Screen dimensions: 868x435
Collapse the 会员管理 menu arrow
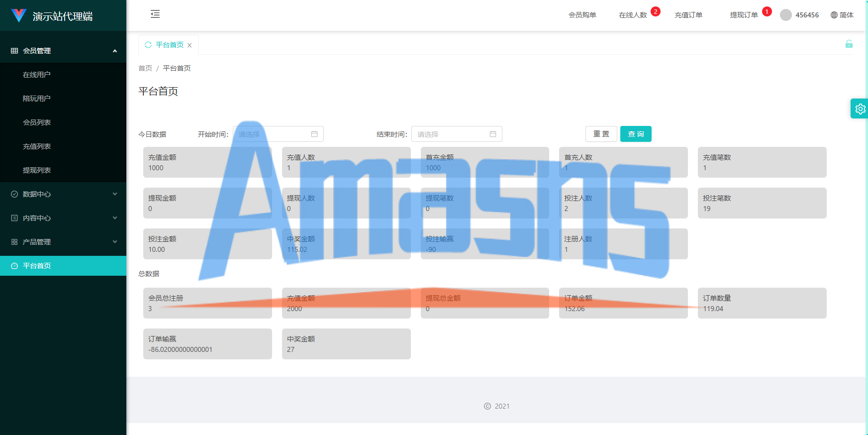(x=115, y=51)
